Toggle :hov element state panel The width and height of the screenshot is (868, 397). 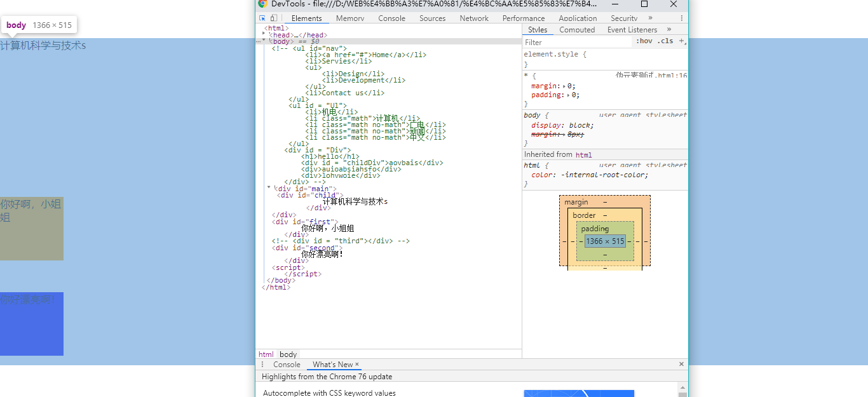[x=644, y=41]
